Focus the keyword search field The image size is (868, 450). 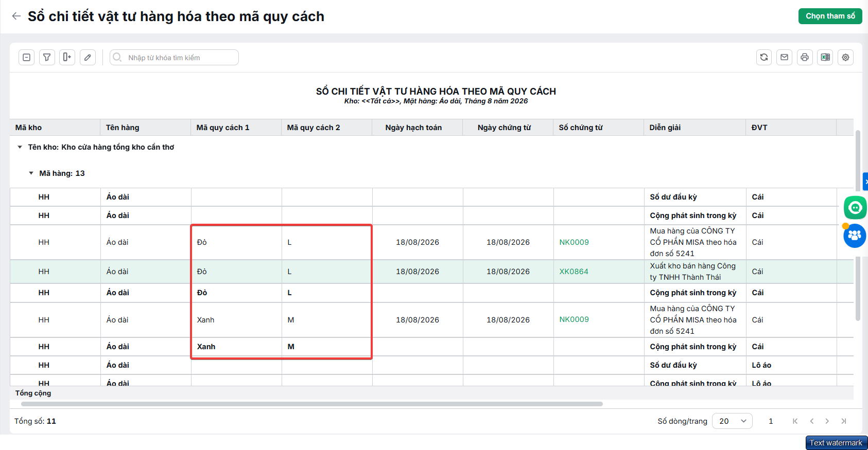tap(175, 57)
